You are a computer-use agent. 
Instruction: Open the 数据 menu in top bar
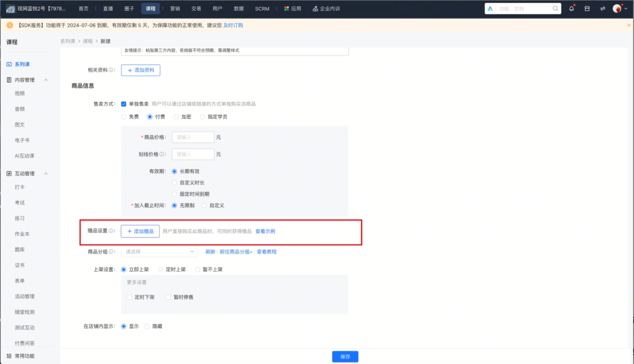click(x=238, y=8)
